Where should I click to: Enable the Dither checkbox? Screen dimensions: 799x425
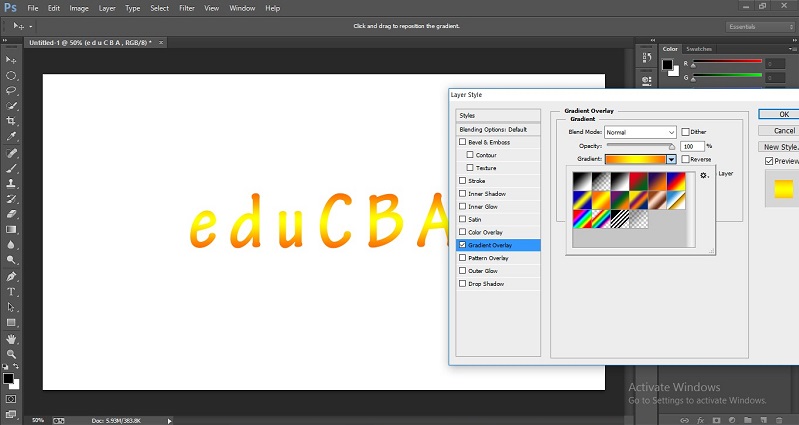point(685,132)
